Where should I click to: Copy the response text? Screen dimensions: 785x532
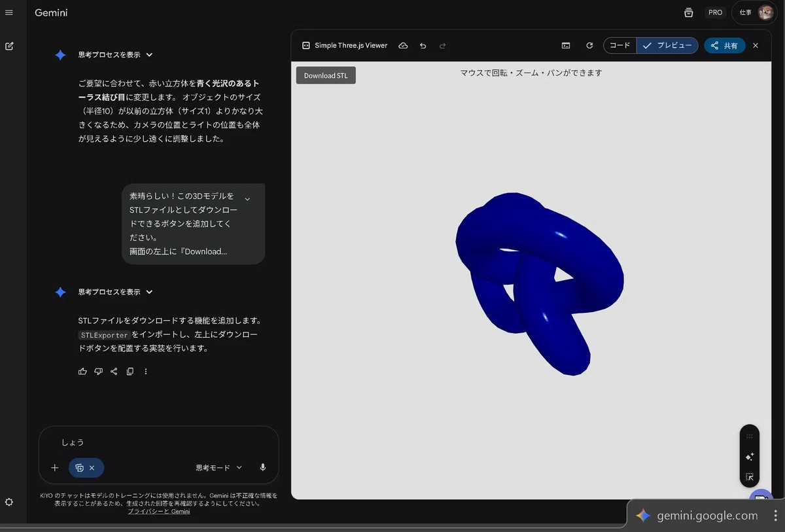pyautogui.click(x=130, y=372)
